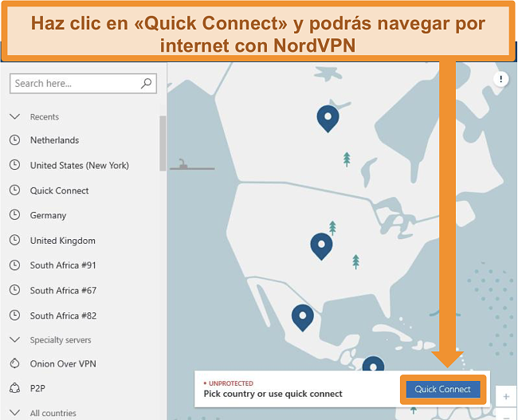Viewport: 518px width, 420px height.
Task: Connect to South Africa #91 server
Action: click(63, 265)
